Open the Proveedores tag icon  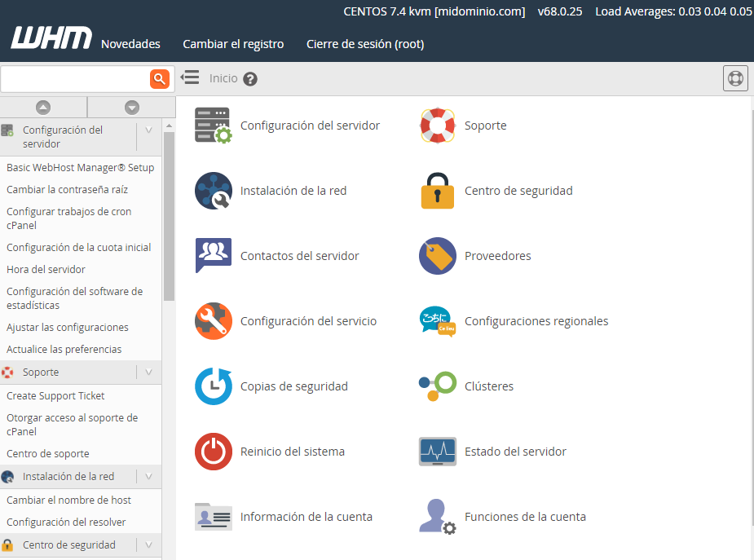pos(437,256)
